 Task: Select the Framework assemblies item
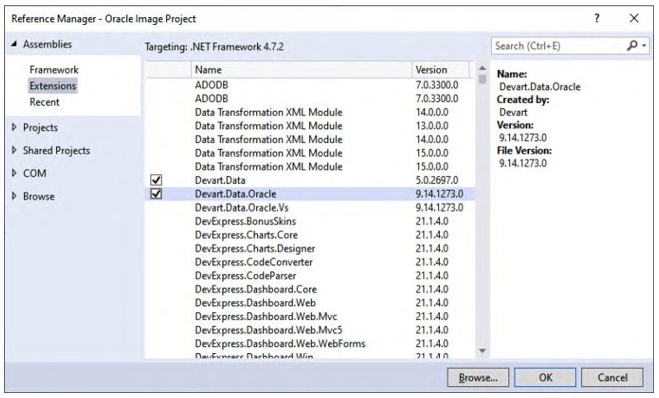(54, 70)
